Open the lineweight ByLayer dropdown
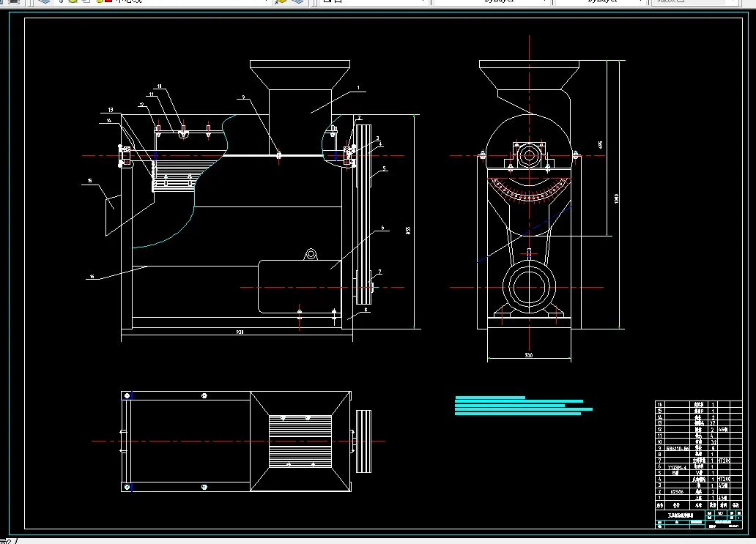The width and height of the screenshot is (756, 544). [601, 1]
